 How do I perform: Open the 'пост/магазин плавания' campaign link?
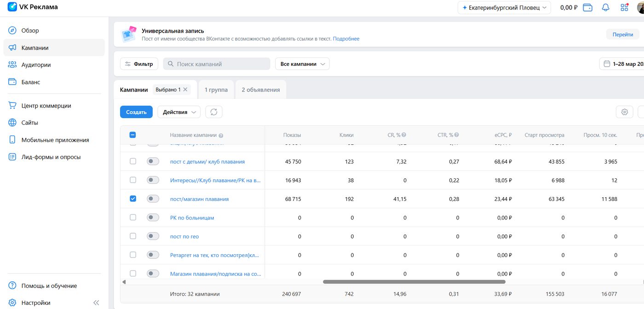[x=199, y=199]
